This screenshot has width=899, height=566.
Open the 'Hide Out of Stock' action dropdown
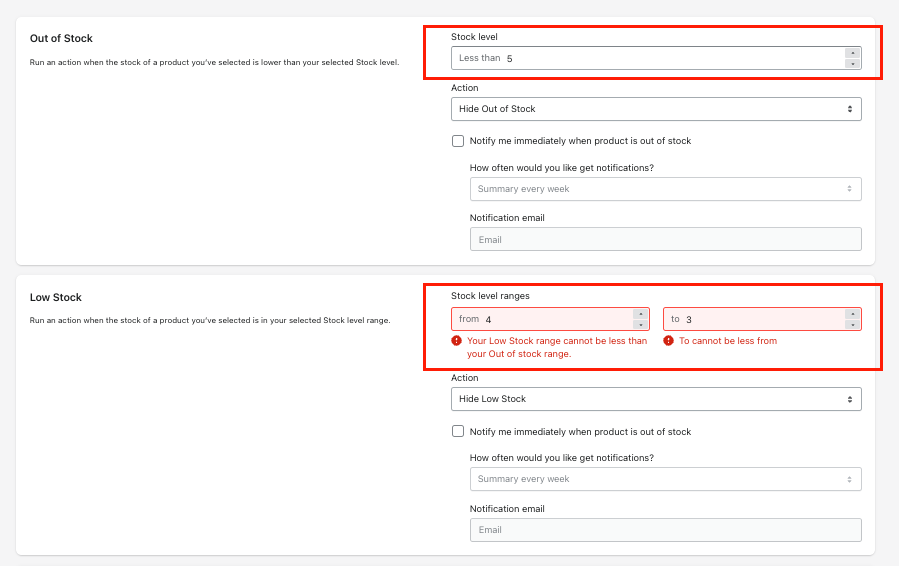656,109
